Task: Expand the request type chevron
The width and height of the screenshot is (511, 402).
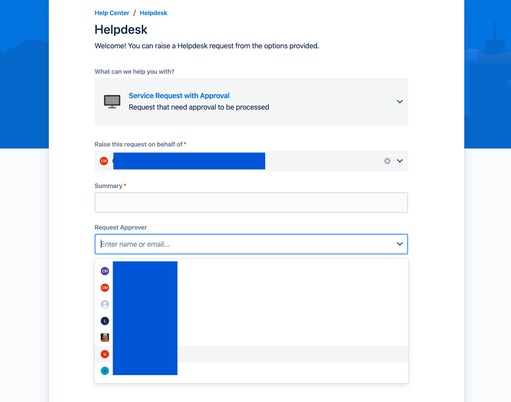Action: 400,101
